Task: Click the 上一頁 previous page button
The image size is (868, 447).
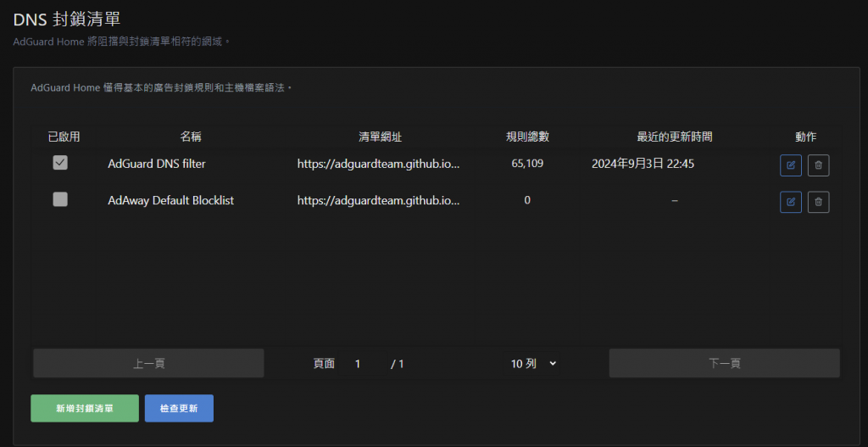Action: click(148, 363)
